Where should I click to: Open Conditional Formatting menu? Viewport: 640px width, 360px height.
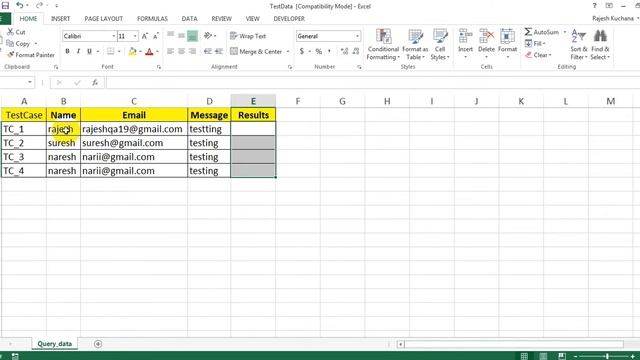(x=383, y=45)
